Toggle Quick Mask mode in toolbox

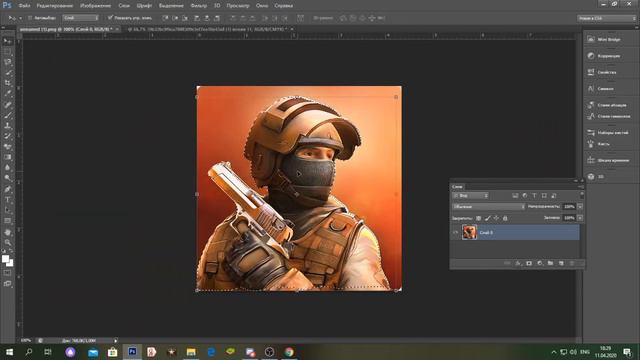click(7, 273)
